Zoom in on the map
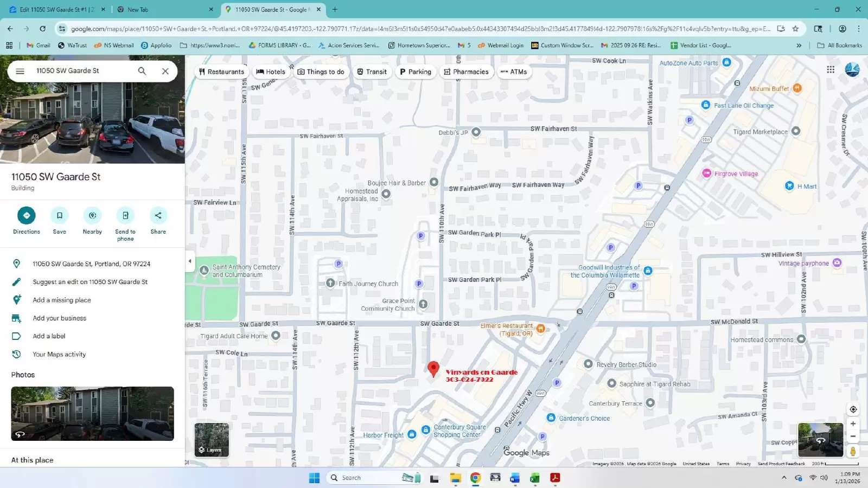Screen dimensions: 868x488 pos(853,424)
